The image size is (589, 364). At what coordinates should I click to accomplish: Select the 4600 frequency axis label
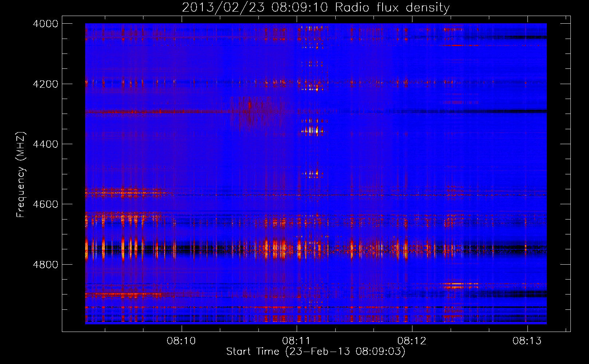click(46, 204)
